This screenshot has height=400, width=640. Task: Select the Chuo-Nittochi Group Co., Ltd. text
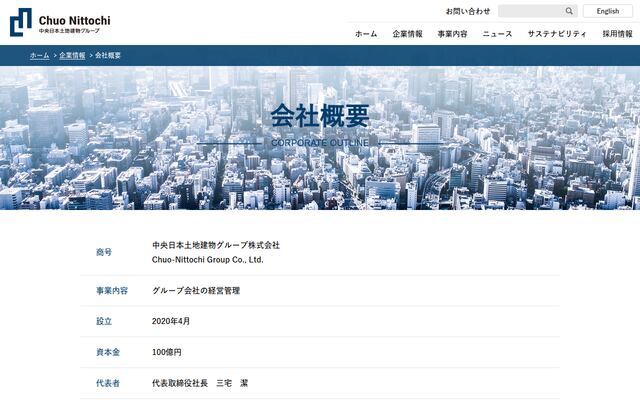(x=208, y=260)
